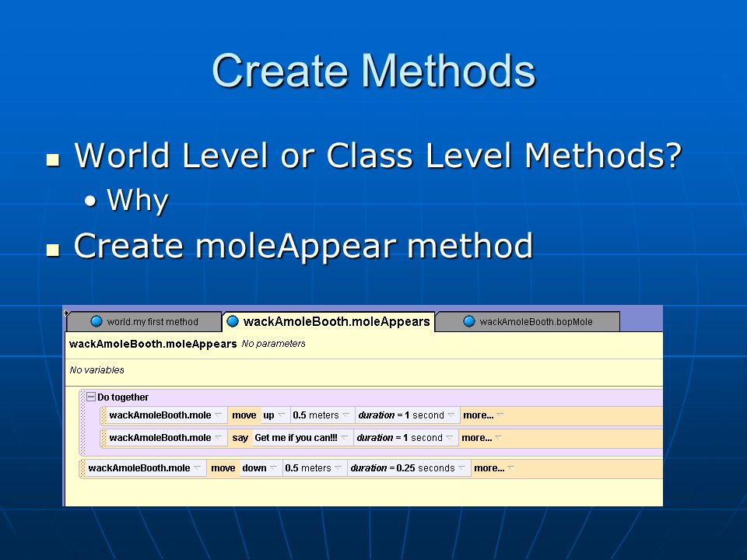Screen dimensions: 747x560
Task: Open the down direction dropdown
Action: tap(260, 468)
